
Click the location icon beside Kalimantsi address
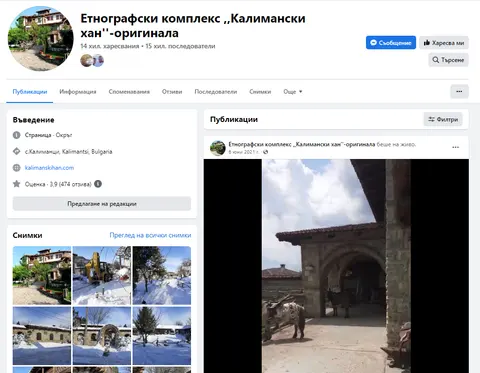tap(16, 151)
